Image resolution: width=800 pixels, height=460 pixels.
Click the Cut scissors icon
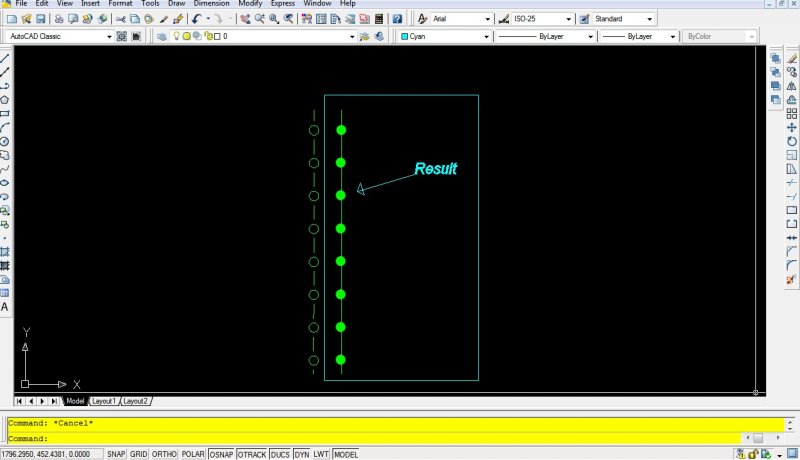[x=120, y=19]
